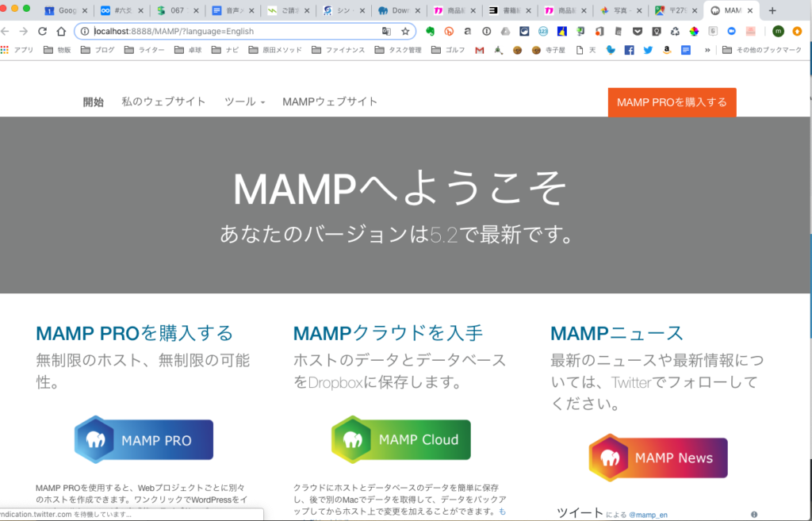
Task: Open the その他のブックマーク folder
Action: pos(762,50)
